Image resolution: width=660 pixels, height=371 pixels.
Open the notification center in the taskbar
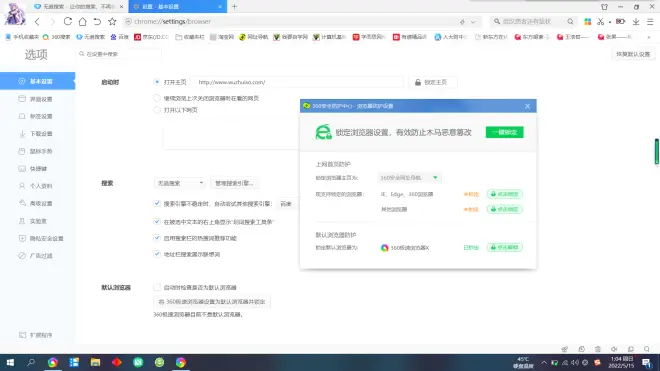647,363
